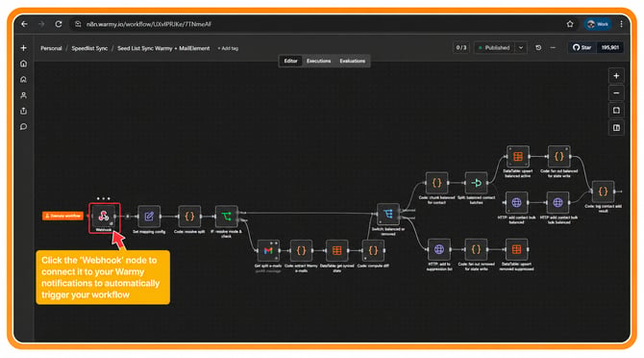The height and width of the screenshot is (358, 644).
Task: Switch to the Executions tab
Action: pyautogui.click(x=318, y=61)
